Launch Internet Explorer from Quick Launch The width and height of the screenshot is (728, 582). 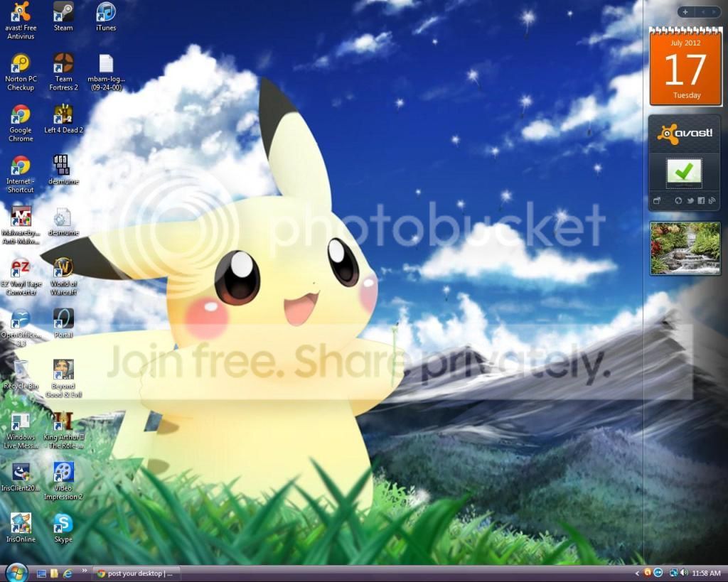pyautogui.click(x=68, y=573)
